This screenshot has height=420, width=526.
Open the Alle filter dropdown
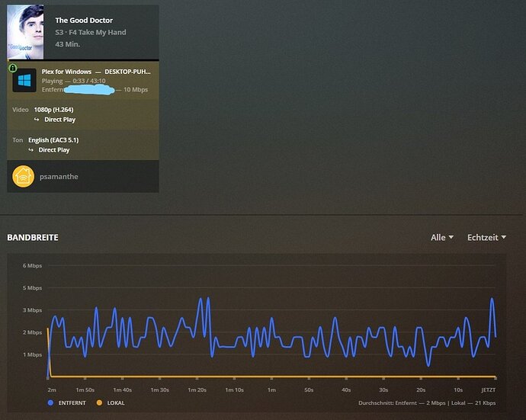tap(442, 238)
